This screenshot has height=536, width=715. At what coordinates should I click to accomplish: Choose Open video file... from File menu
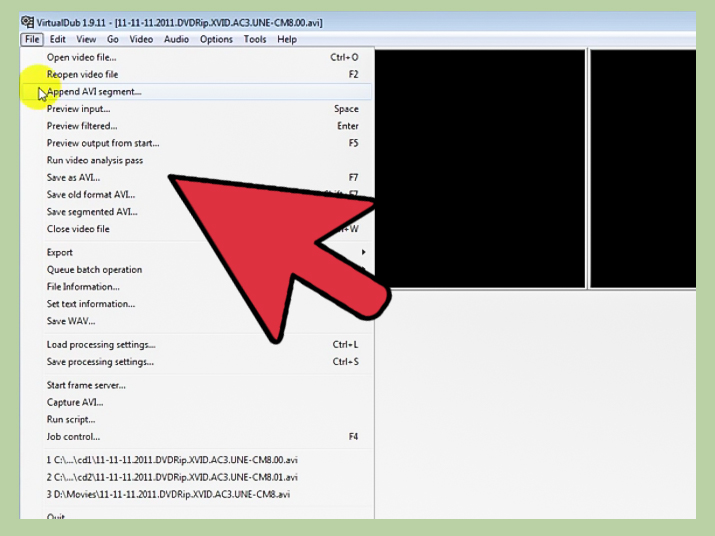click(81, 57)
